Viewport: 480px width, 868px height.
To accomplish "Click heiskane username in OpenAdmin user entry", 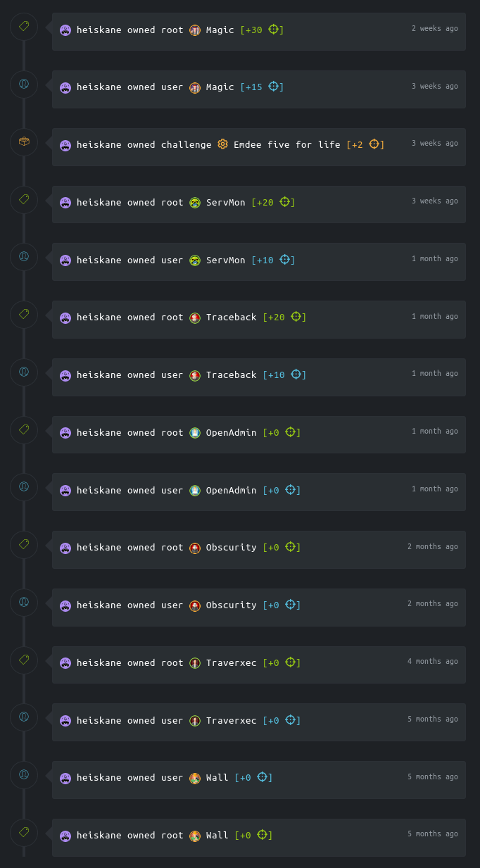I will tap(99, 491).
